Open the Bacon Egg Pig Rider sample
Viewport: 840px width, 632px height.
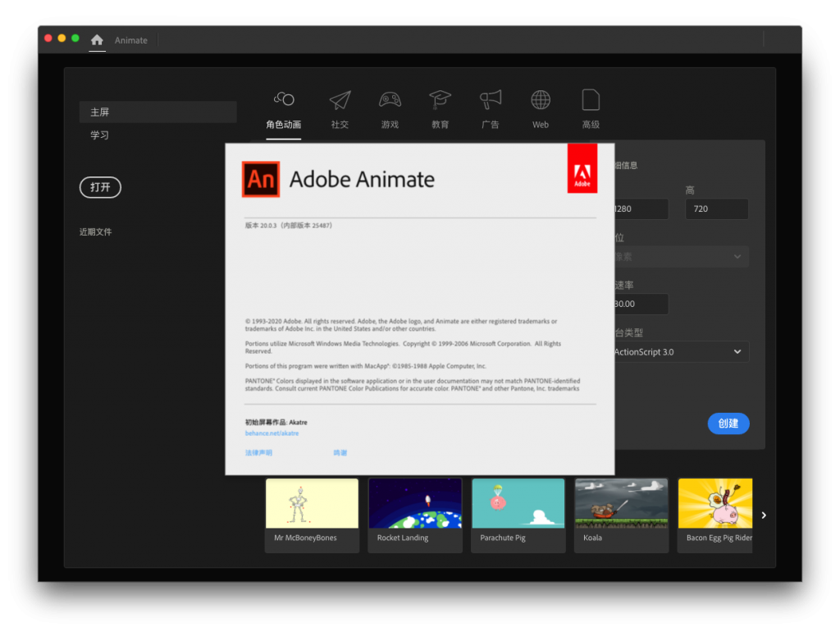click(715, 515)
